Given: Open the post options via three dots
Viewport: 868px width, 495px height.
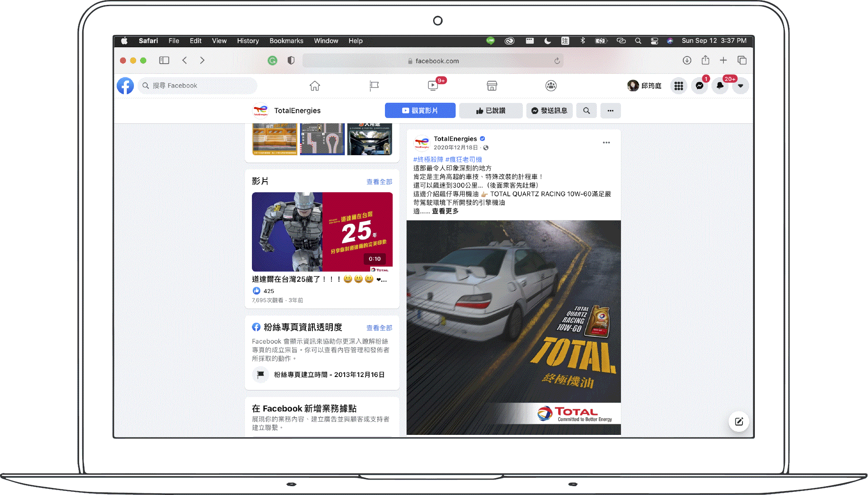Looking at the screenshot, I should pos(606,142).
